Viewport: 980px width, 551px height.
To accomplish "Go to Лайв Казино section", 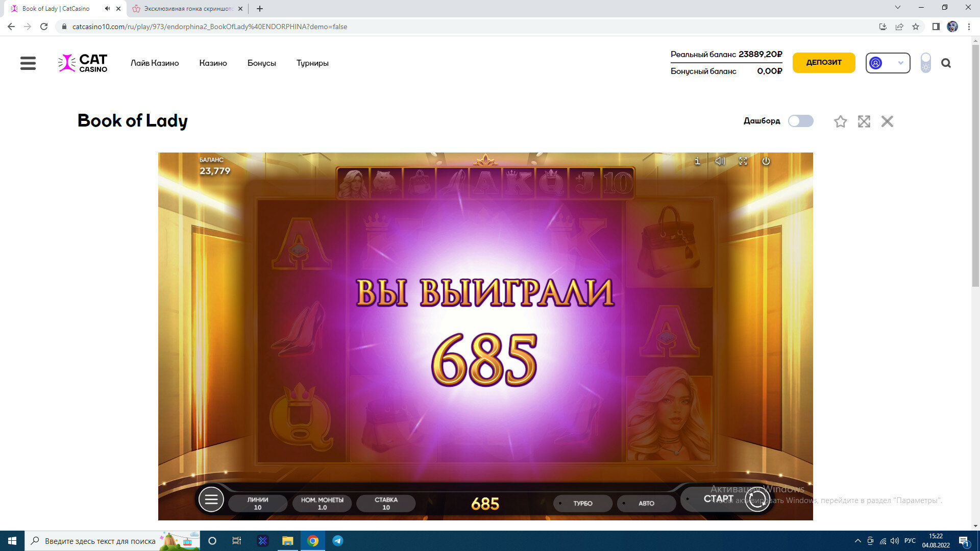I will (x=155, y=63).
